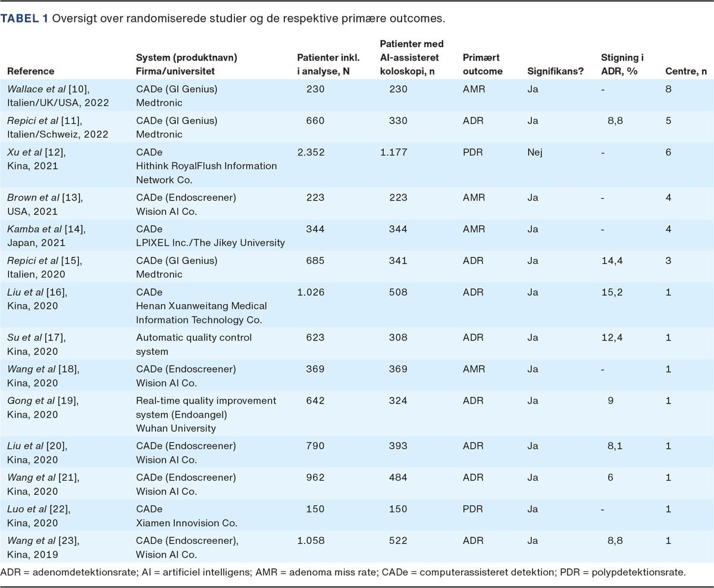This screenshot has width=714, height=588.
Task: Click the ADR increase value '12,4'
Action: point(613,337)
